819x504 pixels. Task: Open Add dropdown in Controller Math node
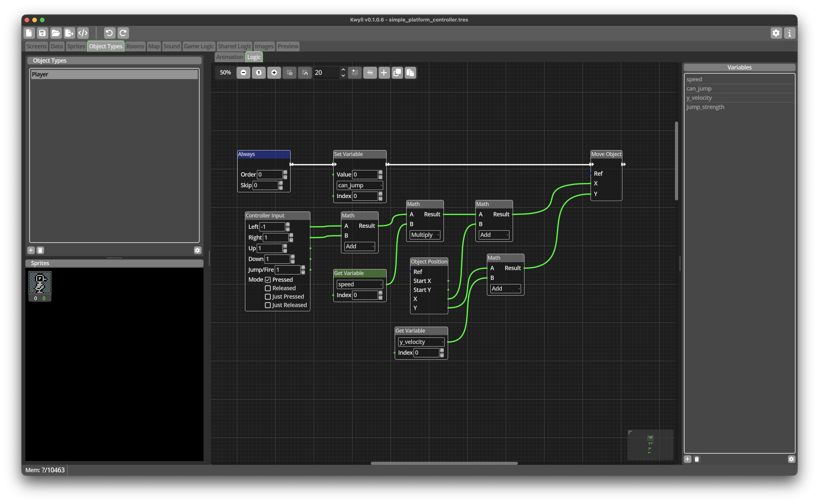pyautogui.click(x=360, y=246)
